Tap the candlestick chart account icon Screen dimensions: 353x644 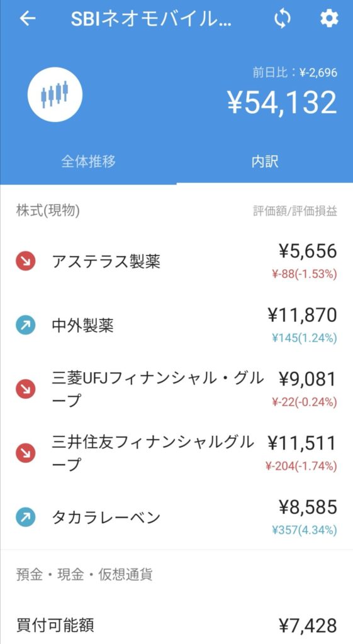click(55, 94)
